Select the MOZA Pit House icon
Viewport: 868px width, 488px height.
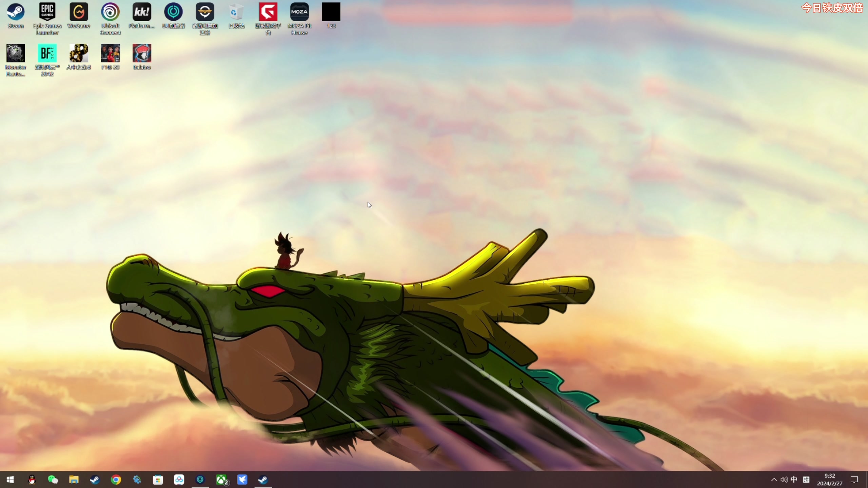299,12
